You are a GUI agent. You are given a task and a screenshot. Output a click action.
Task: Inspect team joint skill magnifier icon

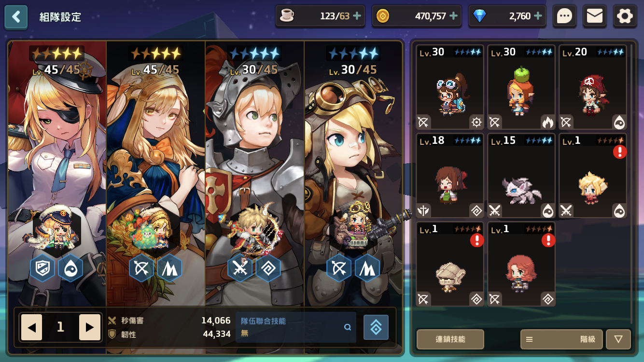(x=348, y=327)
